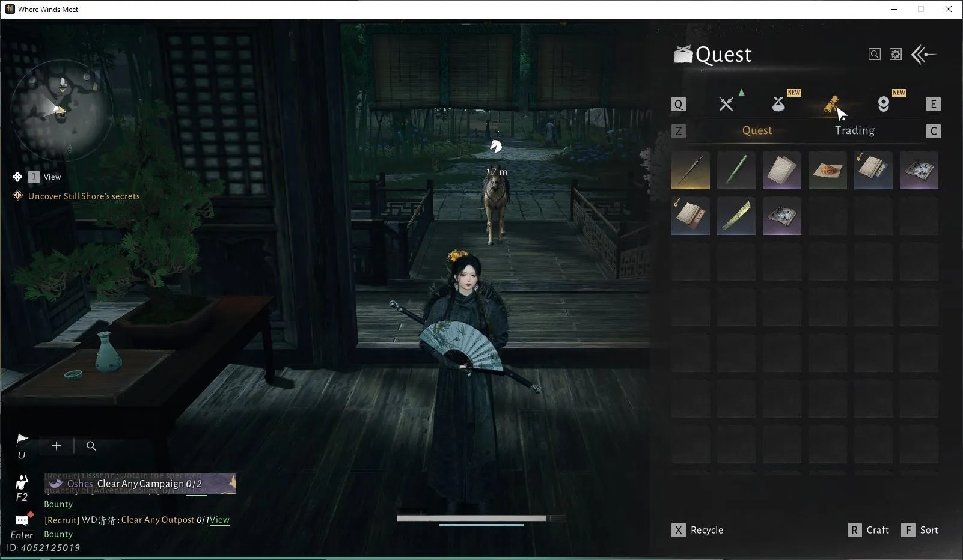This screenshot has width=963, height=560.
Task: Click the Recycle button
Action: pyautogui.click(x=697, y=530)
